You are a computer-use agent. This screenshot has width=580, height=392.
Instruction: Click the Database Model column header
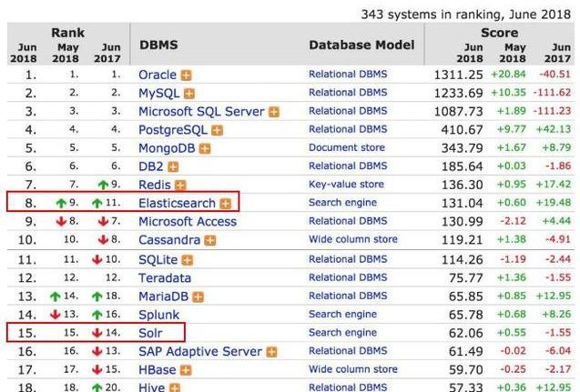pyautogui.click(x=361, y=45)
